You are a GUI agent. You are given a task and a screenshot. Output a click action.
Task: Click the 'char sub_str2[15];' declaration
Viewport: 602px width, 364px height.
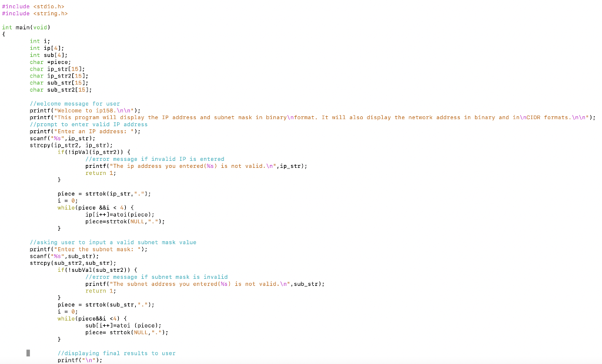click(x=61, y=90)
